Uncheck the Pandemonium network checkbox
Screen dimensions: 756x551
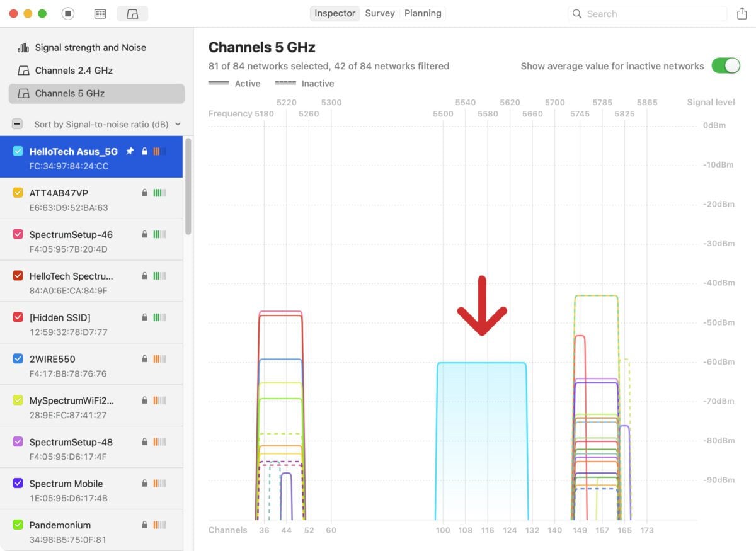tap(16, 525)
